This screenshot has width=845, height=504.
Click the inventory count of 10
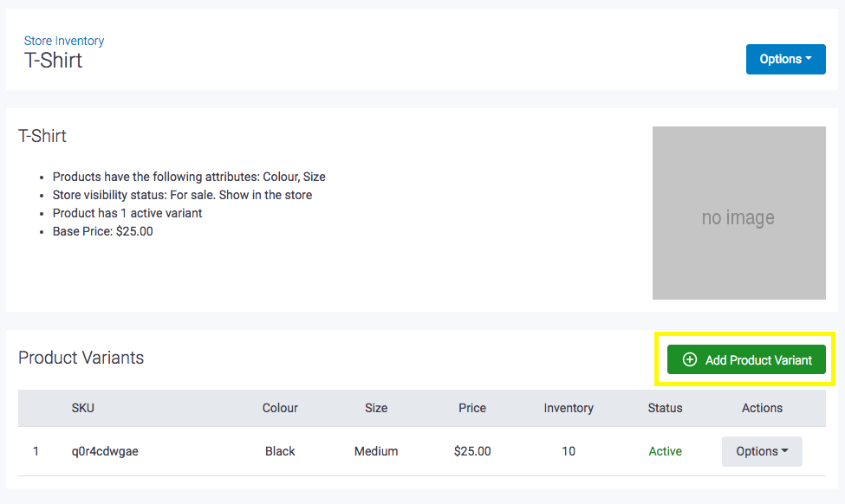pyautogui.click(x=569, y=451)
